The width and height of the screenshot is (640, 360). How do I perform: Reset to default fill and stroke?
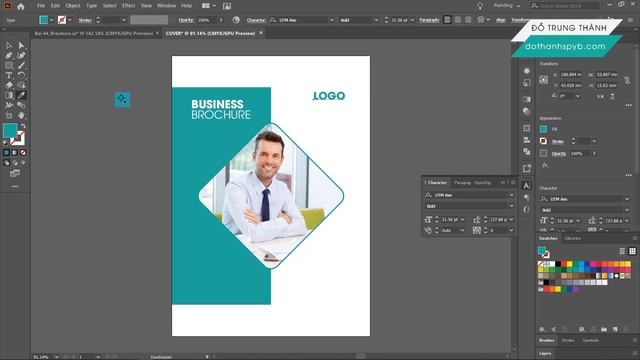pos(5,142)
